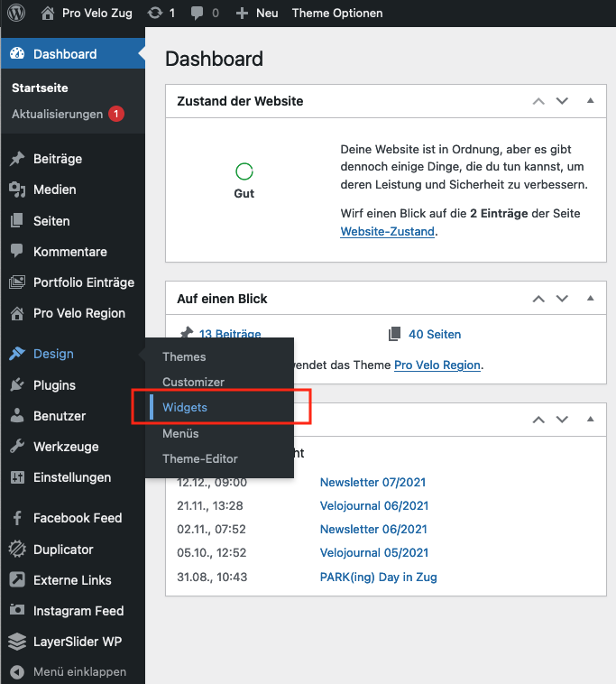Open the Newsletter 07/2021 post link
The height and width of the screenshot is (684, 616).
tap(372, 483)
